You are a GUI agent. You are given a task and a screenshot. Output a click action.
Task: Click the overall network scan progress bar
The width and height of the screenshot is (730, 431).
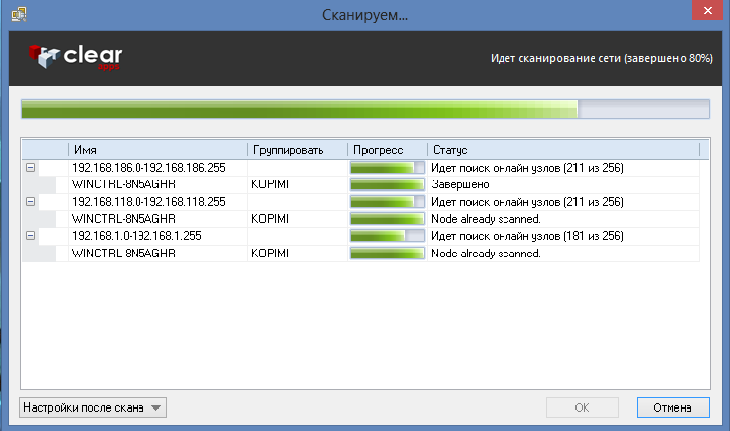[365, 109]
